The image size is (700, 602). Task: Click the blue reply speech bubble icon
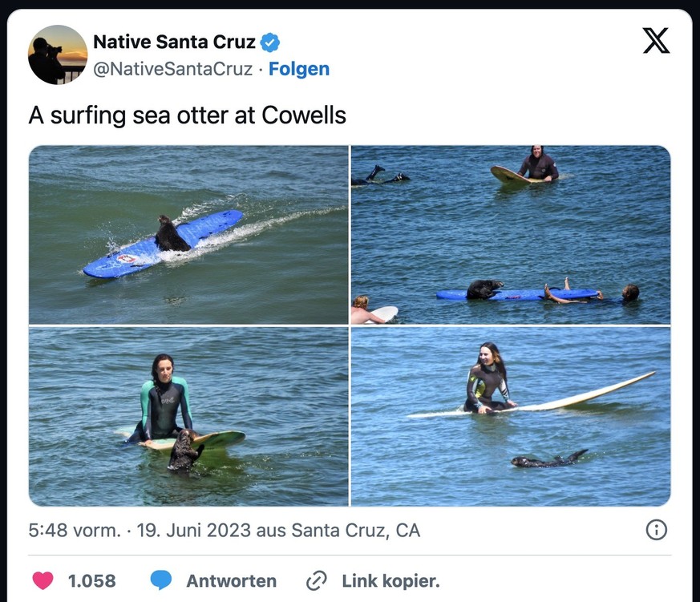pos(161,580)
